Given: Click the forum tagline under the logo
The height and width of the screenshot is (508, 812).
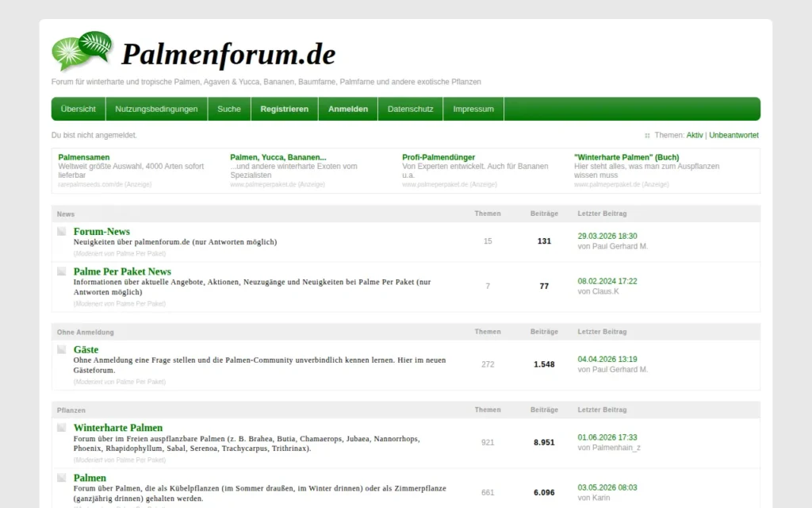Looking at the screenshot, I should (x=266, y=82).
